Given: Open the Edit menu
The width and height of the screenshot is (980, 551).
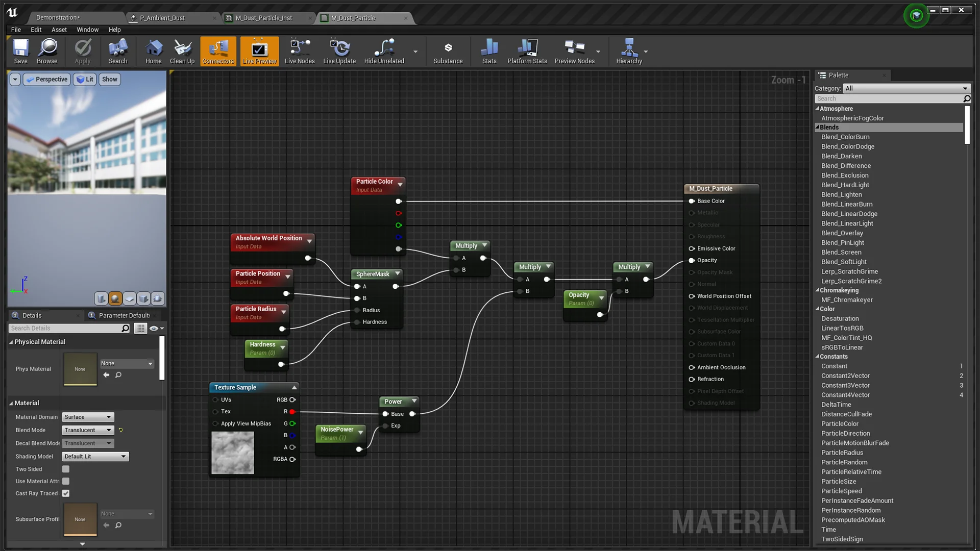Looking at the screenshot, I should pos(36,30).
